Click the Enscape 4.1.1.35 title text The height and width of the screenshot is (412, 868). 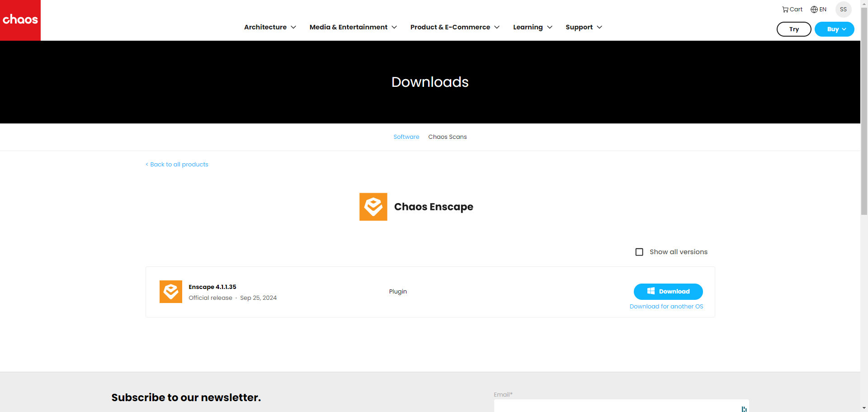pyautogui.click(x=212, y=287)
